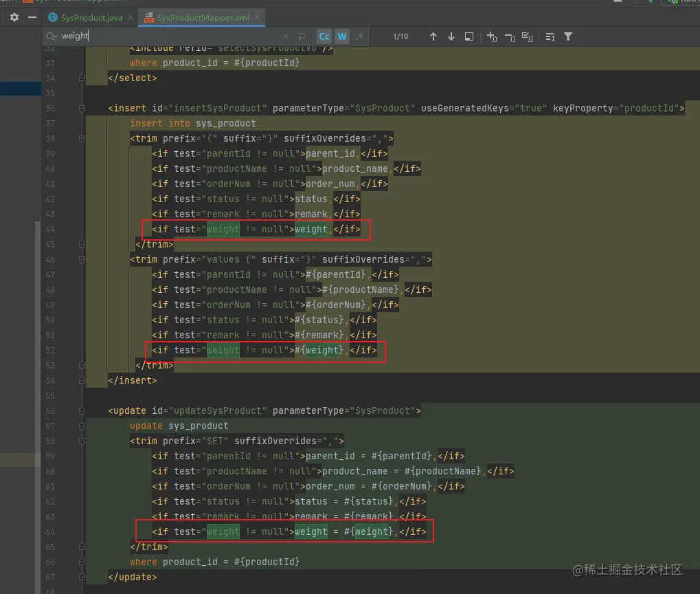Open search results in Find window
This screenshot has height=594, width=700.
coord(469,36)
